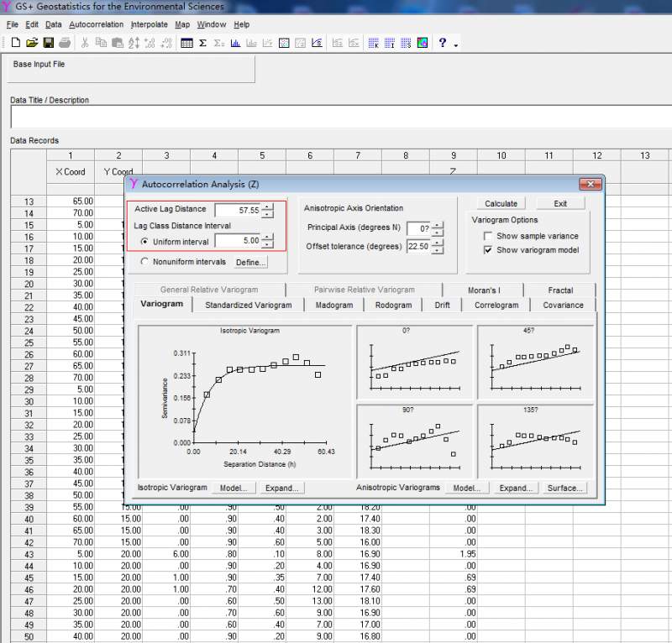Image resolution: width=672 pixels, height=643 pixels.
Task: Click the variogram analysis toolbar icon
Action: pos(317,43)
